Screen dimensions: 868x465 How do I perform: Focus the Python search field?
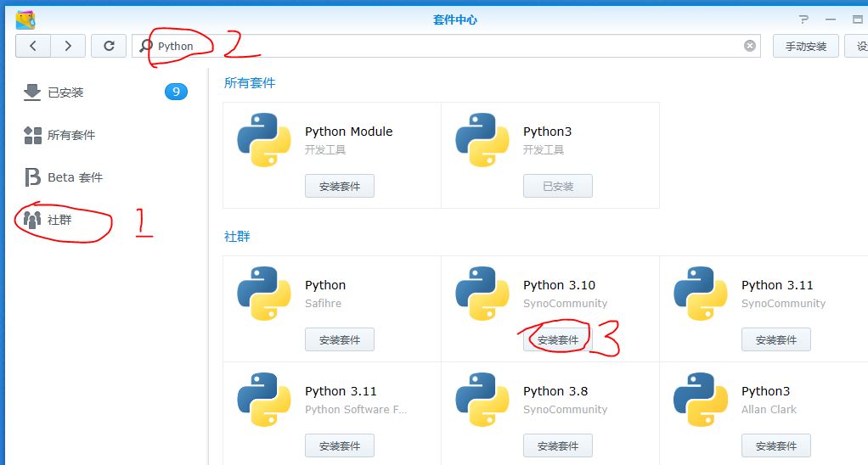446,46
